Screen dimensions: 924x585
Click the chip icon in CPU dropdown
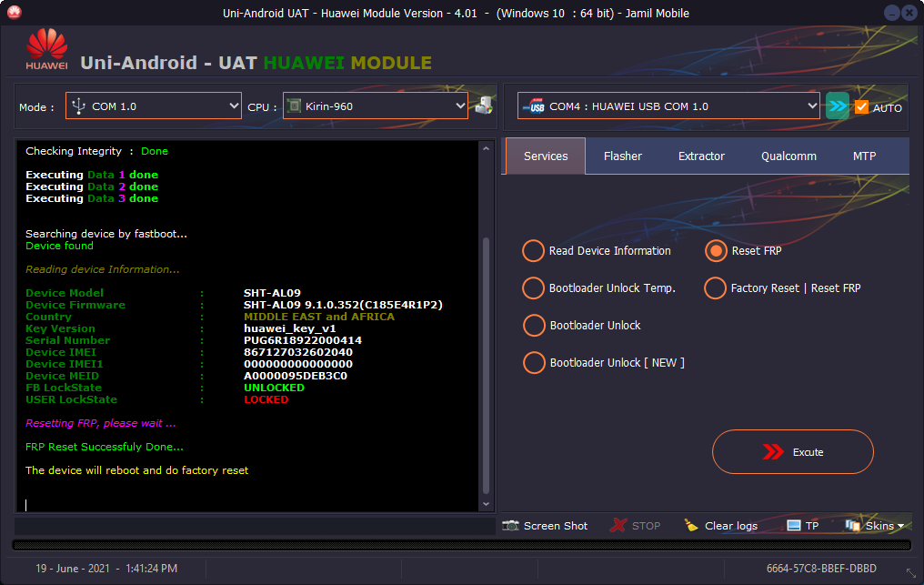click(x=294, y=106)
